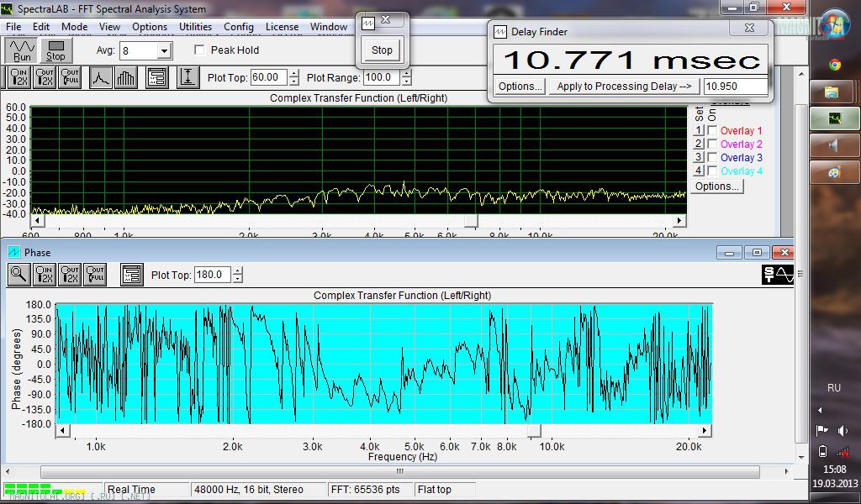Open the View menu
The height and width of the screenshot is (504, 861).
tap(109, 26)
